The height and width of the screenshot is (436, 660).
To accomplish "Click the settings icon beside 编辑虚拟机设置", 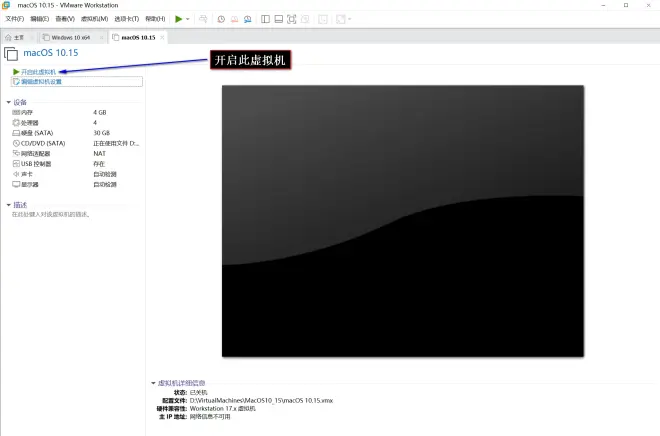I will coord(16,82).
